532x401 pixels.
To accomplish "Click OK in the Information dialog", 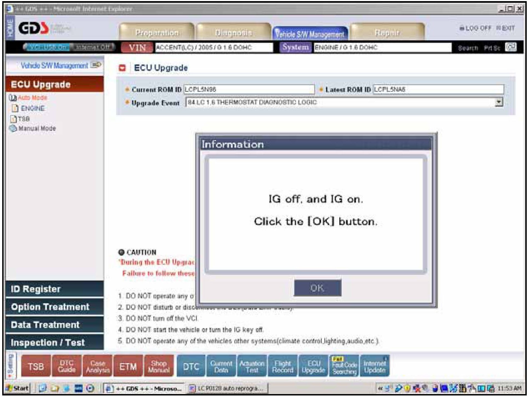I will [317, 288].
